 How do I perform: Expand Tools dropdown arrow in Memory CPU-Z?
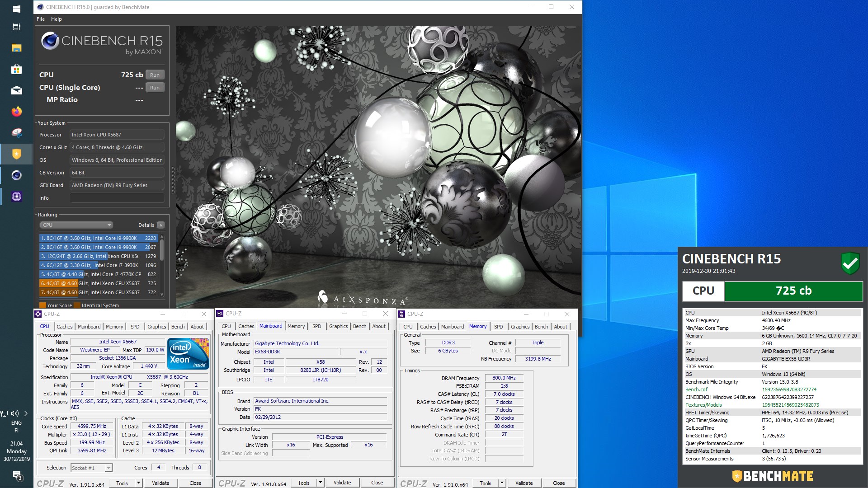[x=502, y=483]
